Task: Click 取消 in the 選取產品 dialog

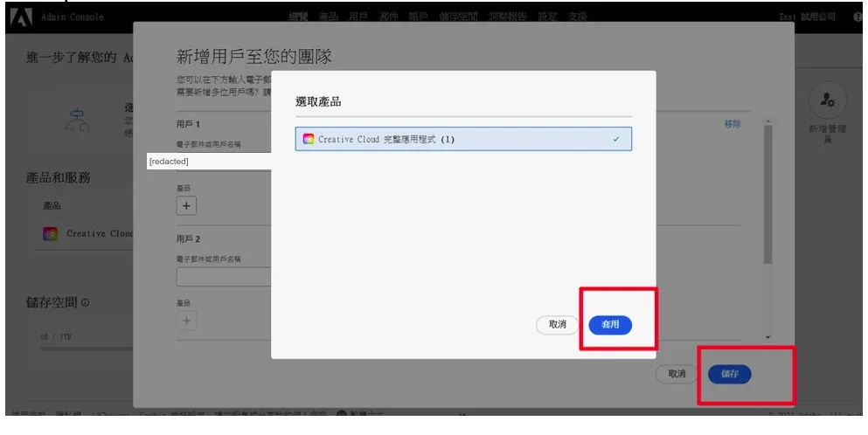Action: (x=558, y=325)
